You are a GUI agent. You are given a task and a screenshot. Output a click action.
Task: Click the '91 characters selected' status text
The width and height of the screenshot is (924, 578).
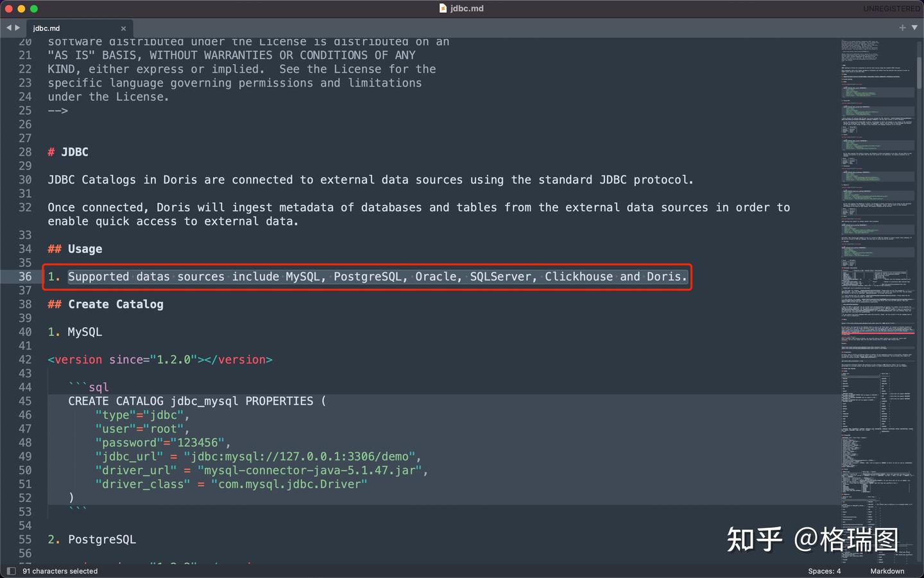coord(60,571)
